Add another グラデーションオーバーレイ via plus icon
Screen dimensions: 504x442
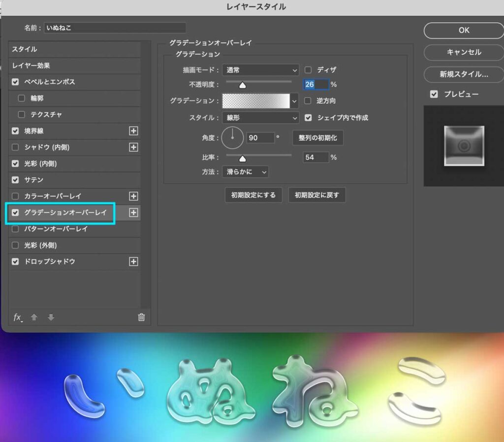(x=133, y=213)
